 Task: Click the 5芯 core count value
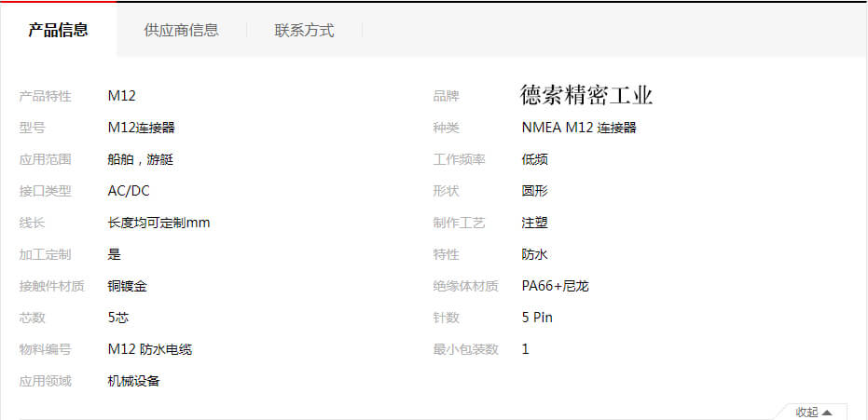tap(118, 318)
